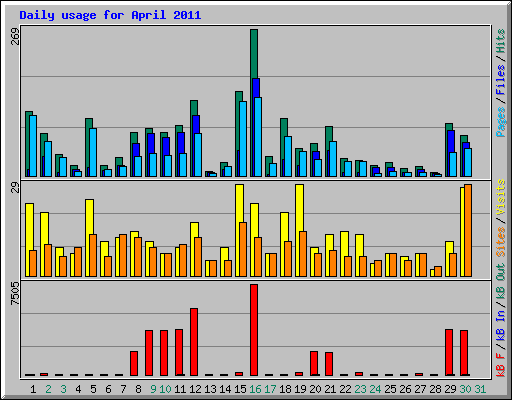This screenshot has height=400, width=512.
Task: Click day label '12' on the x-axis
Action: [x=195, y=389]
